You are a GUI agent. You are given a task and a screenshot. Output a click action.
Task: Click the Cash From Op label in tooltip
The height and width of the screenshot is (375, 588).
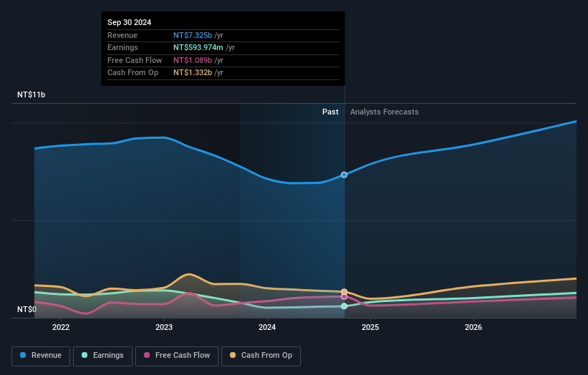pyautogui.click(x=132, y=73)
